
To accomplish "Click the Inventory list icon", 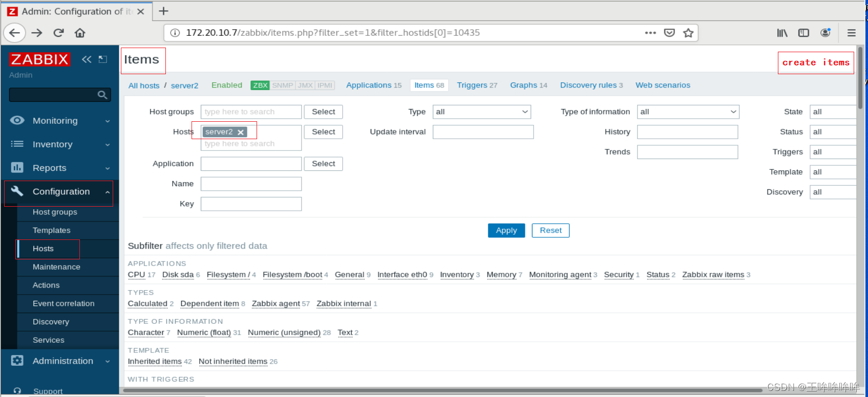I will [x=17, y=144].
